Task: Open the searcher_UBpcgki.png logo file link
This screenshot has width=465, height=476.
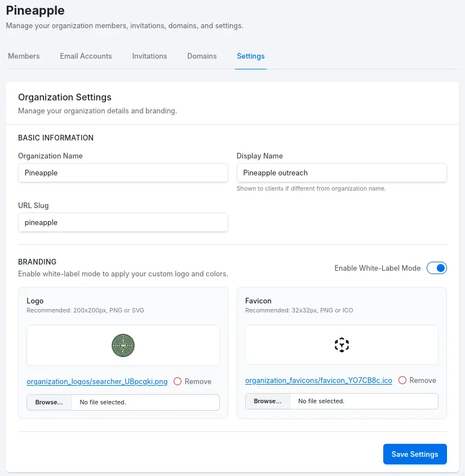Action: click(x=97, y=382)
